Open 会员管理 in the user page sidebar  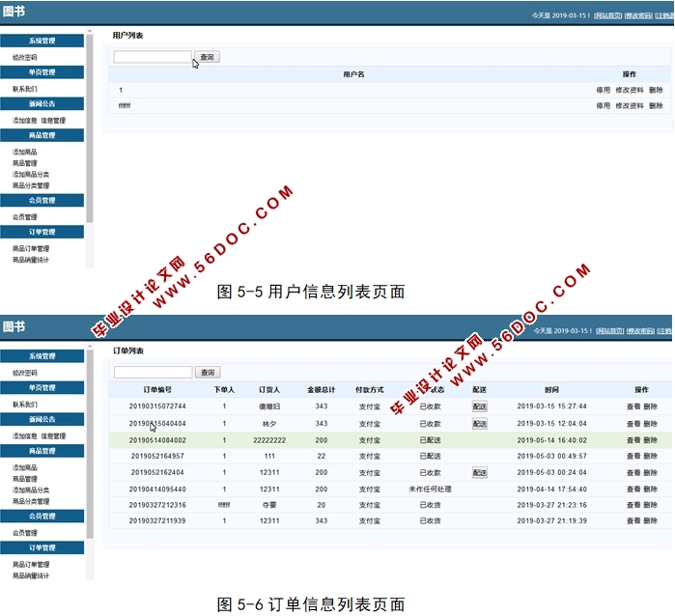[x=25, y=217]
